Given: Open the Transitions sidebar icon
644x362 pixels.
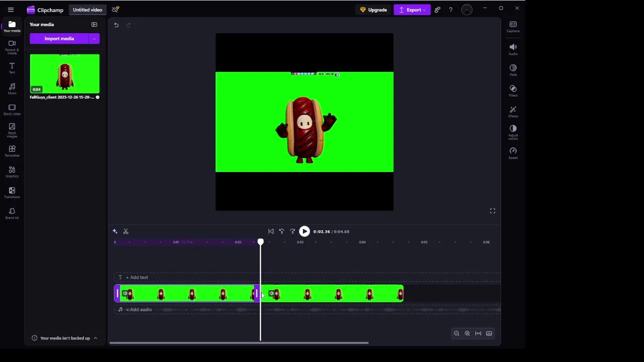Looking at the screenshot, I should (x=12, y=193).
